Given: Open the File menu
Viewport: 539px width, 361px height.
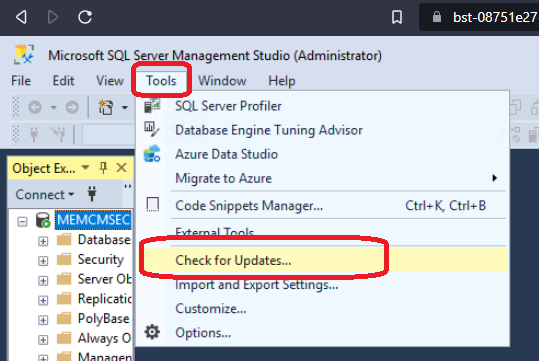Looking at the screenshot, I should pos(21,81).
